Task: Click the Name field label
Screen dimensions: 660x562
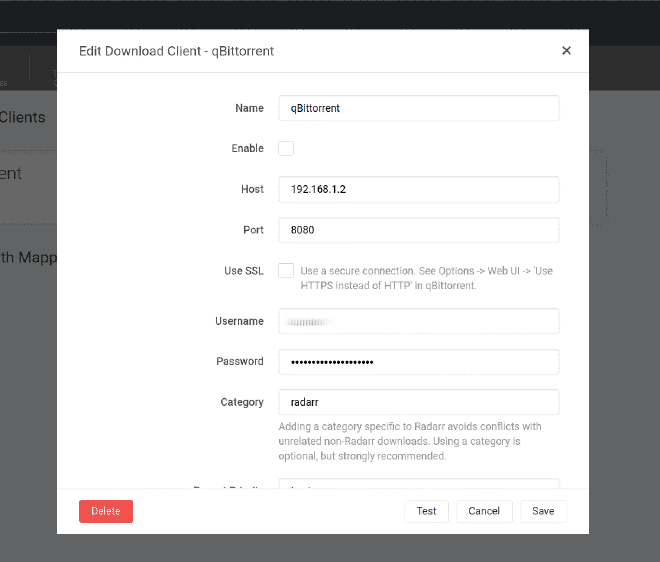Action: coord(250,108)
